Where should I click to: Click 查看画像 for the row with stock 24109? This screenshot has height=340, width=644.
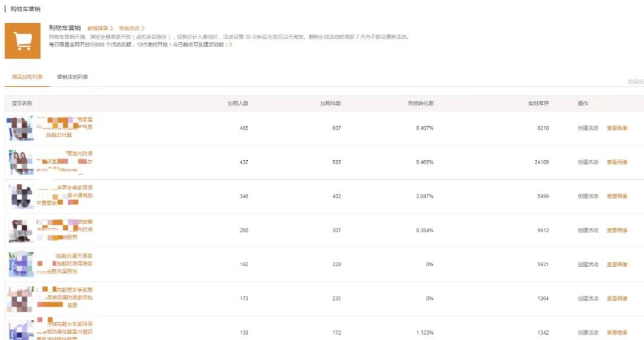pos(617,162)
